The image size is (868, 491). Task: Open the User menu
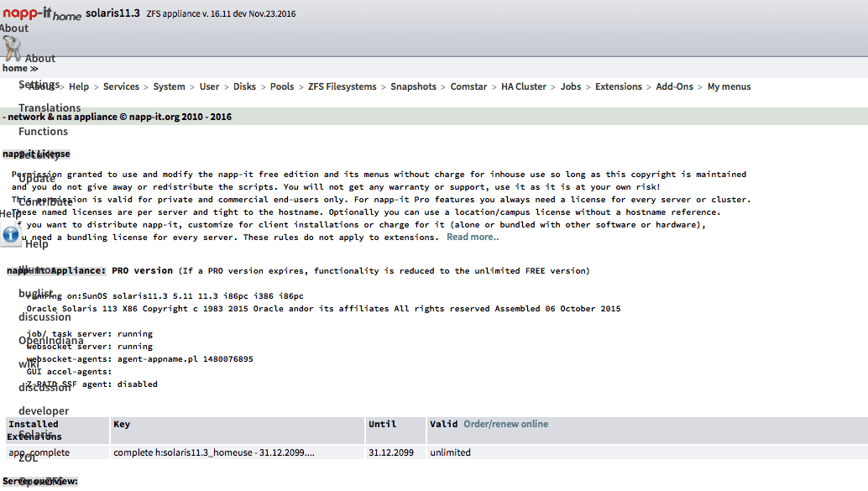(x=209, y=86)
